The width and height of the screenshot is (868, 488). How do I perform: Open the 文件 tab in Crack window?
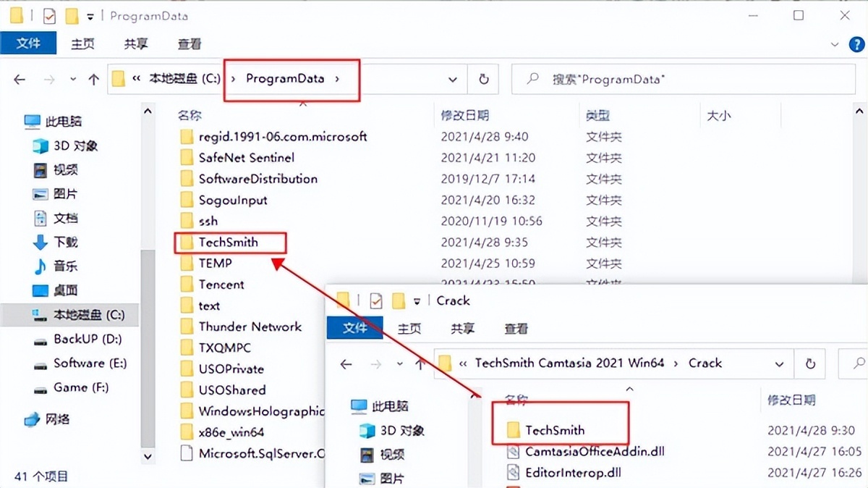click(355, 328)
